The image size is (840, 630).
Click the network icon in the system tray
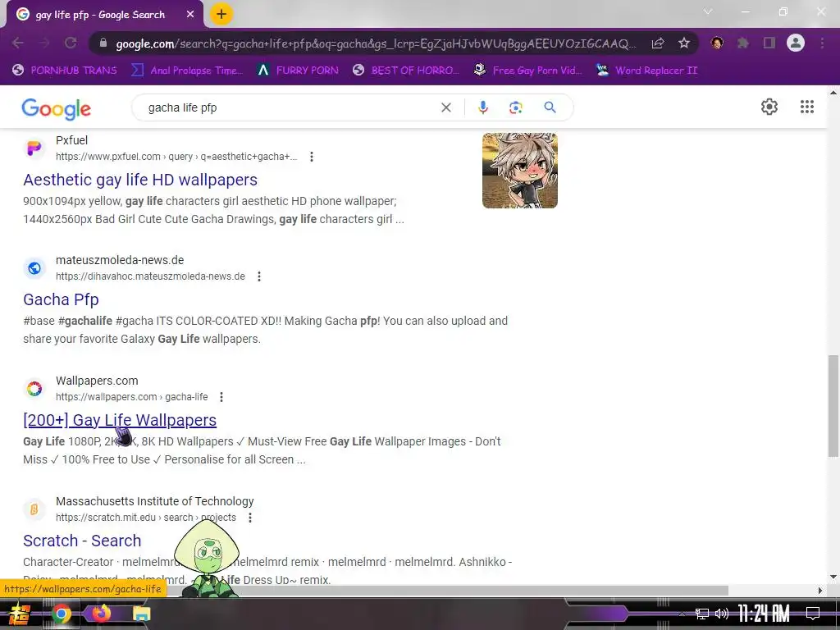(x=701, y=614)
